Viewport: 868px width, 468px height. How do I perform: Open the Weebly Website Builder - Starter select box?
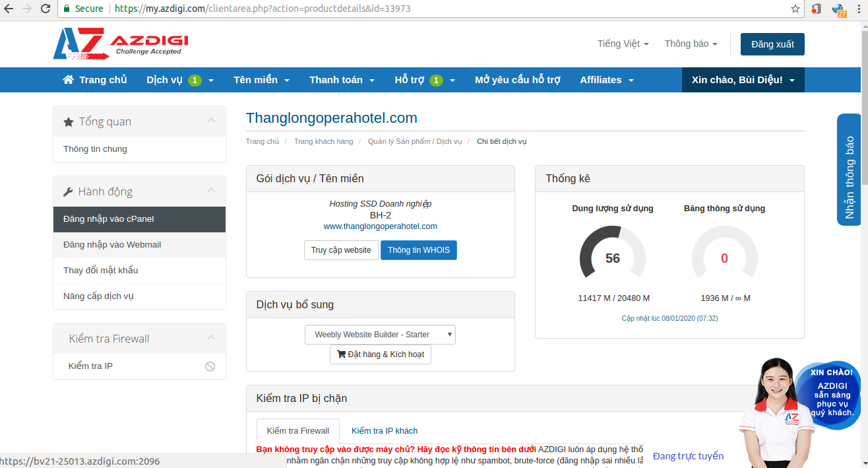coord(380,335)
